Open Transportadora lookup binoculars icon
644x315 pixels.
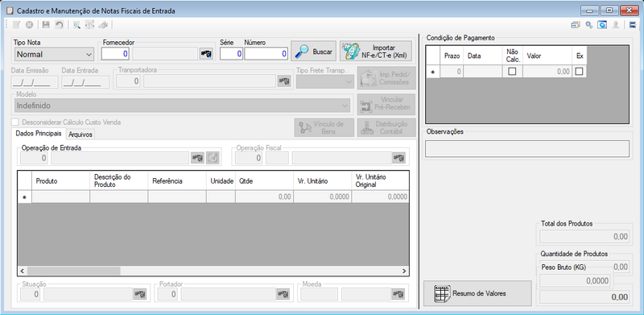(284, 81)
